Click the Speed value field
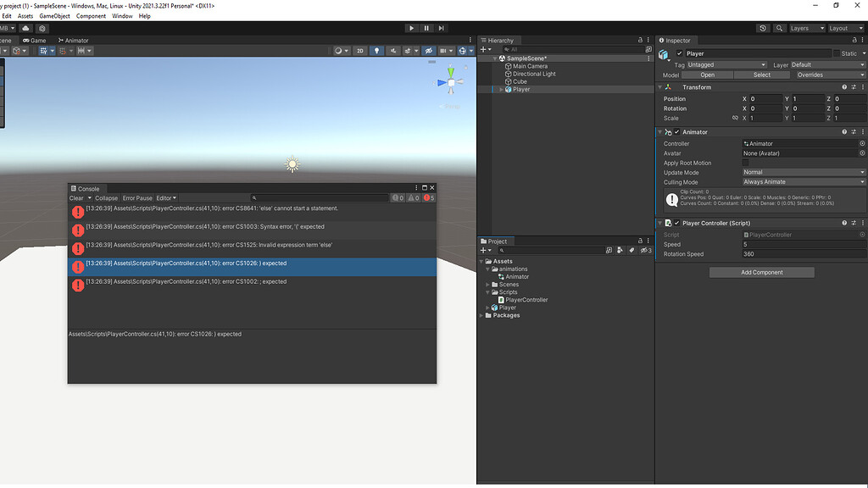 coord(803,244)
